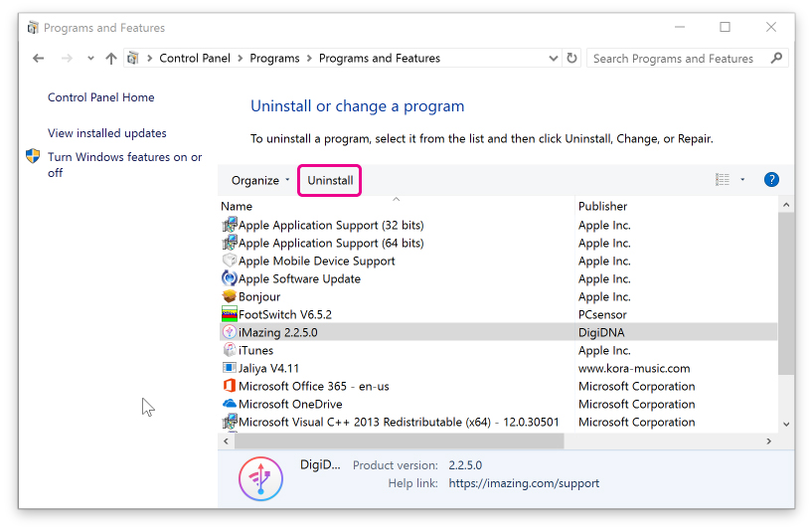This screenshot has width=812, height=530.
Task: Select the iTunes program icon
Action: 230,350
